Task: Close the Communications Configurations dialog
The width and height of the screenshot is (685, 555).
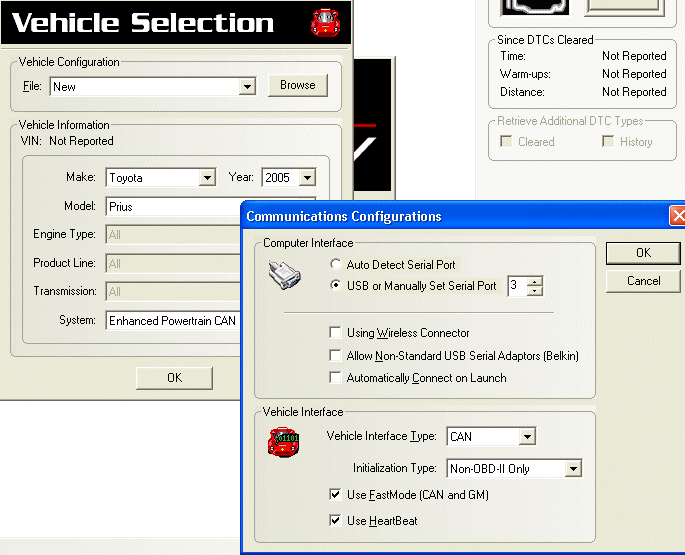Action: [x=678, y=216]
